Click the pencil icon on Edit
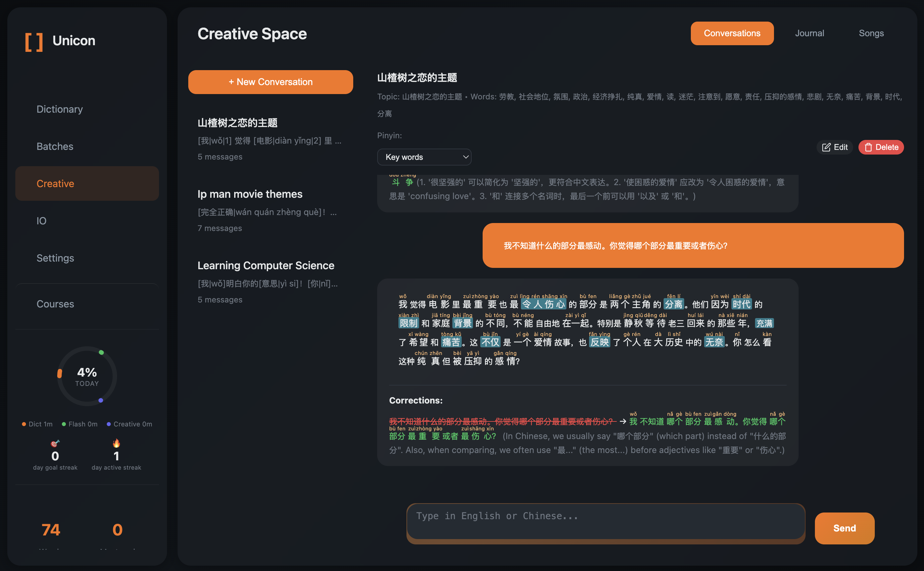This screenshot has width=924, height=571. tap(826, 147)
